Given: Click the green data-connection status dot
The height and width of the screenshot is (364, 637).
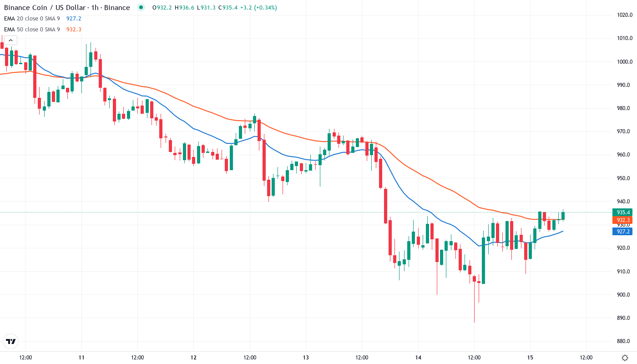Looking at the screenshot, I should coord(141,7).
